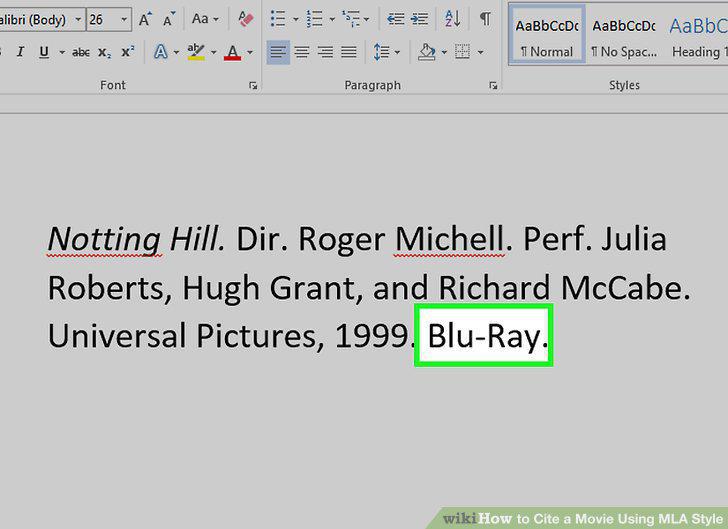This screenshot has height=529, width=728.
Task: Click the Bullets list icon
Action: tap(278, 19)
